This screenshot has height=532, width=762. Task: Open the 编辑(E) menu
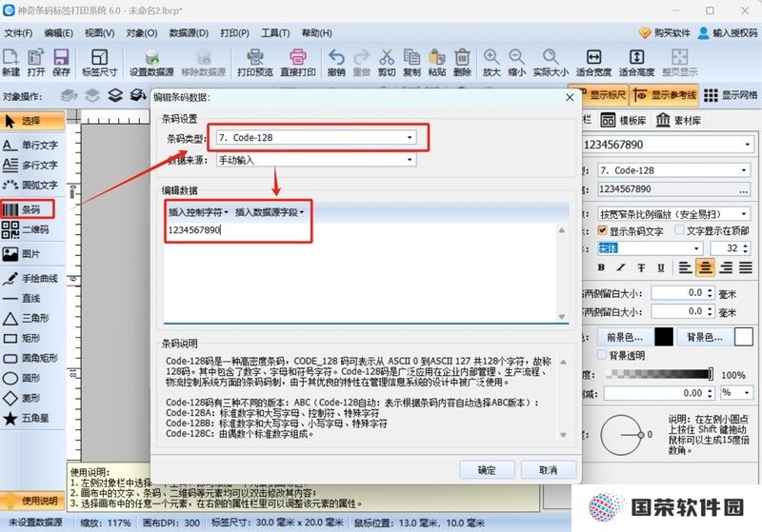coord(59,33)
